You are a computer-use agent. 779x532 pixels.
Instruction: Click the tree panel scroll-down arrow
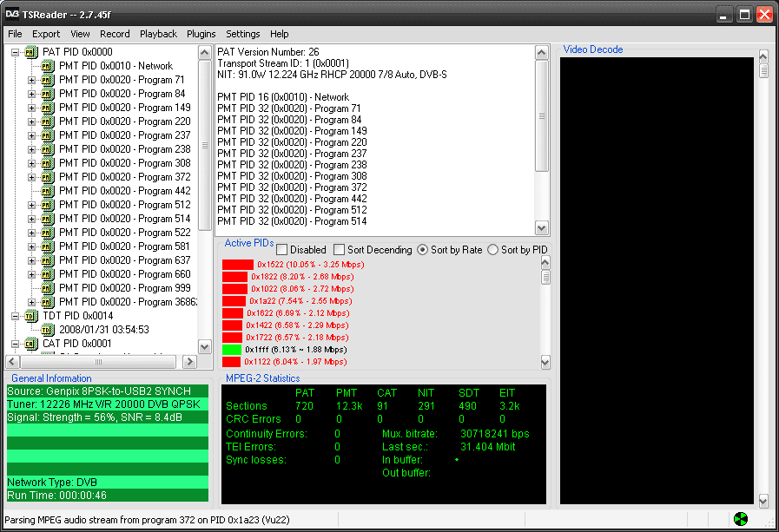click(205, 346)
